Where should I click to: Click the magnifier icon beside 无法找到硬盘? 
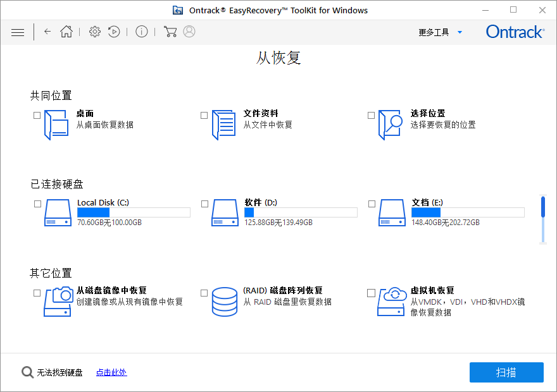click(x=27, y=372)
